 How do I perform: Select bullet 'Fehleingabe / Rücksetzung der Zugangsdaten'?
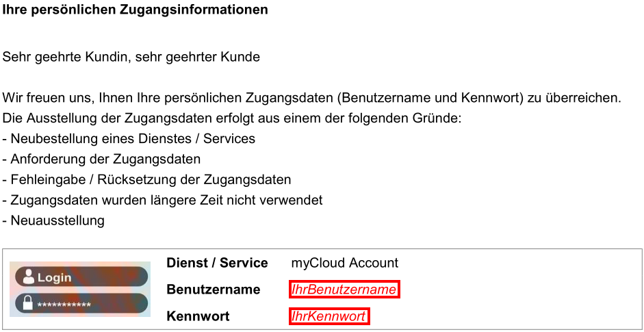[x=147, y=179]
